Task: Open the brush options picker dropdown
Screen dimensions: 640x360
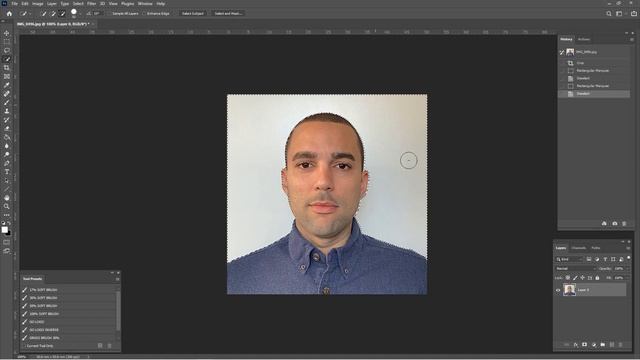Action: pyautogui.click(x=80, y=14)
